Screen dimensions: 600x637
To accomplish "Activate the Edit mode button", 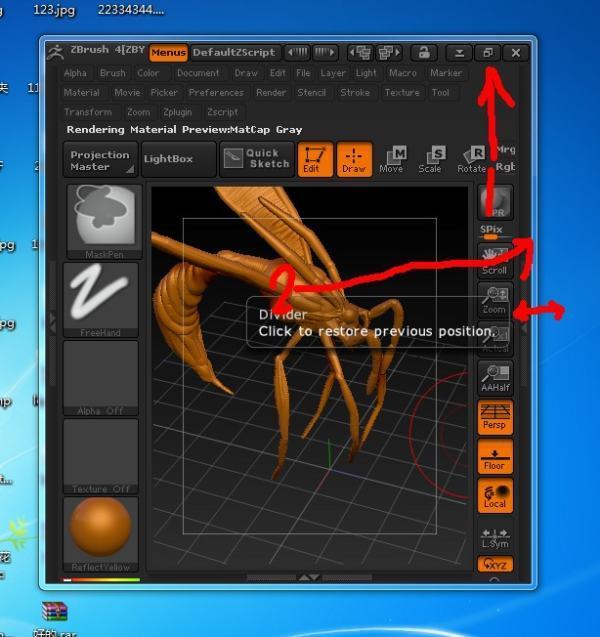I will (315, 159).
